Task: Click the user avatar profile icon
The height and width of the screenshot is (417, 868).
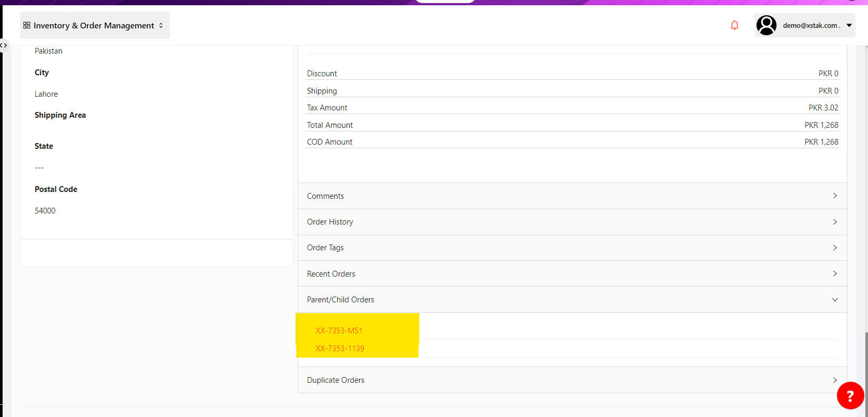Action: 766,25
